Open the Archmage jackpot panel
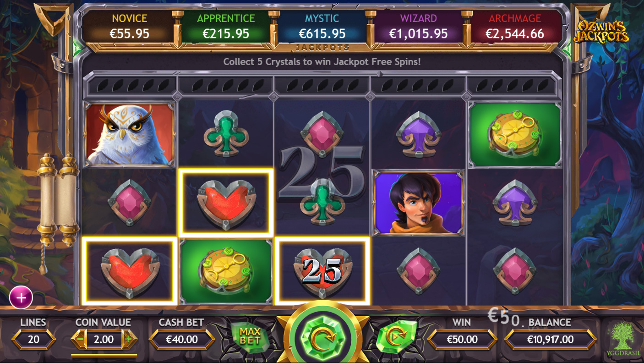 [x=515, y=26]
